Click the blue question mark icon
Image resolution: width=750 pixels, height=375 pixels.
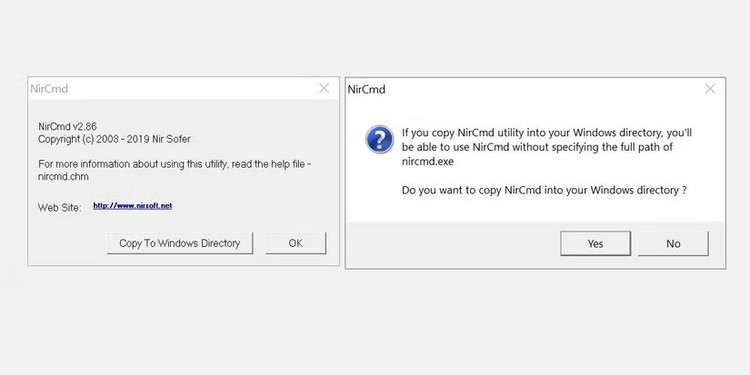[379, 140]
